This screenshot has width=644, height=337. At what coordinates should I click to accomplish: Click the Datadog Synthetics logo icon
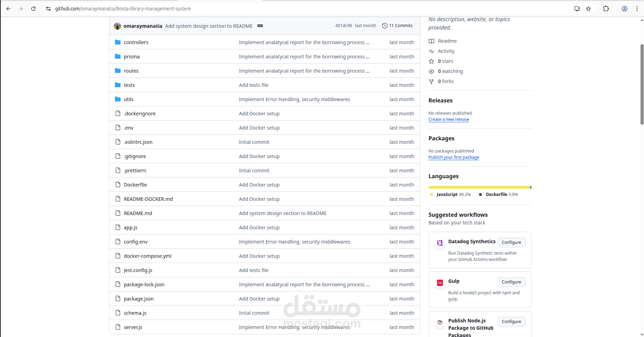440,243
